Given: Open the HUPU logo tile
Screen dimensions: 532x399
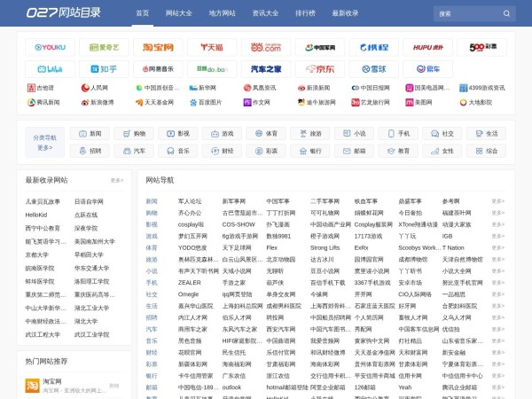Looking at the screenshot, I should coord(428,47).
